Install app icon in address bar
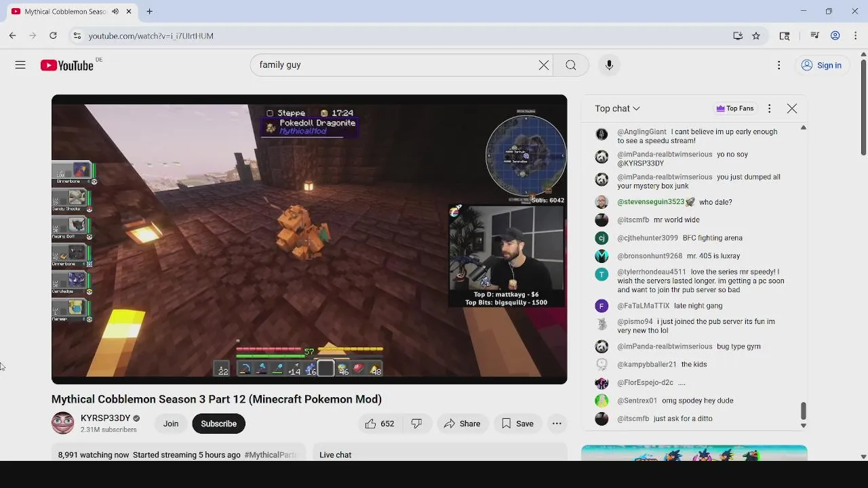Viewport: 868px width, 488px height. pyautogui.click(x=738, y=36)
